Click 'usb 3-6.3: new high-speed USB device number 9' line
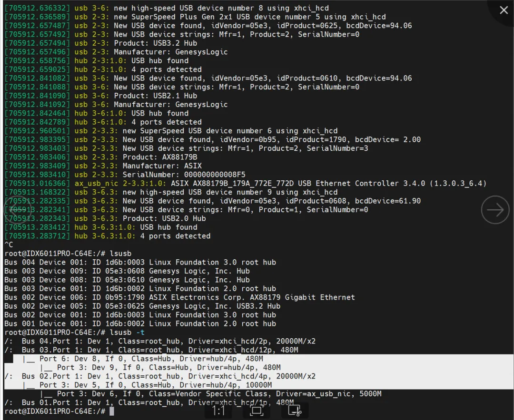Screen dimensions: 514x420 [x=171, y=192]
